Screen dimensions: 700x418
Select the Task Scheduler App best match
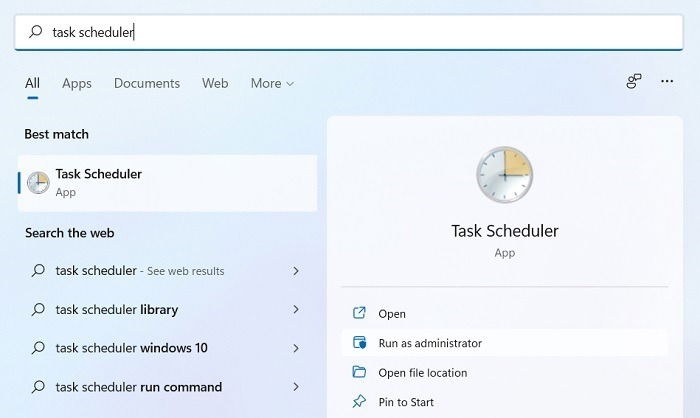click(x=167, y=183)
